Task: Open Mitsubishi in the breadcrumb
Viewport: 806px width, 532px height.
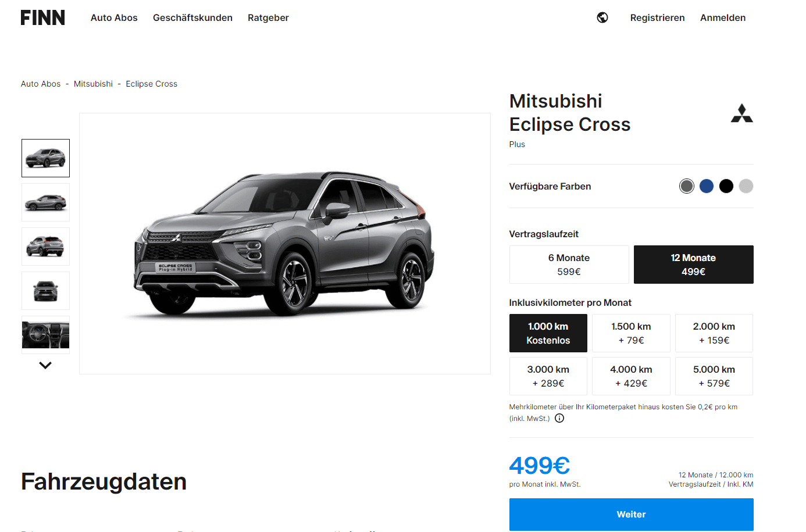Action: (93, 84)
